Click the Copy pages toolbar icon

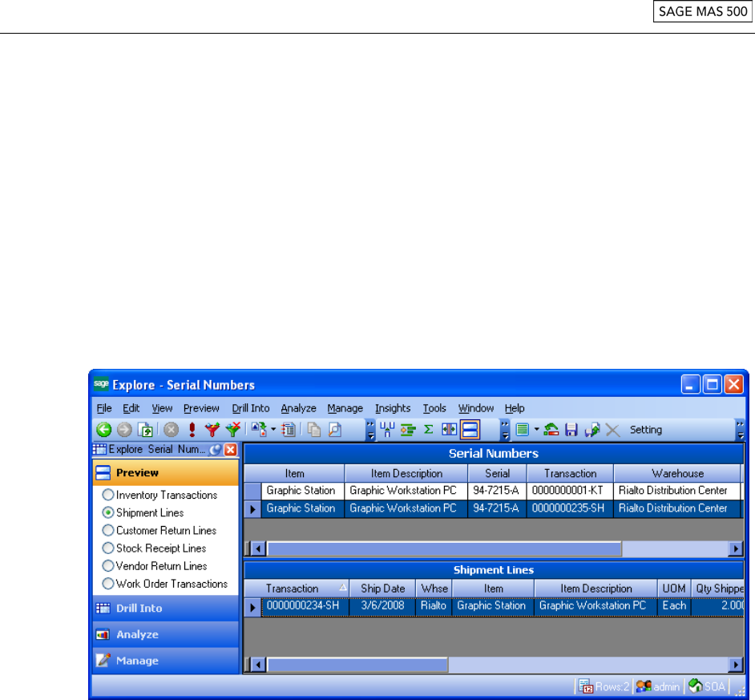(314, 429)
